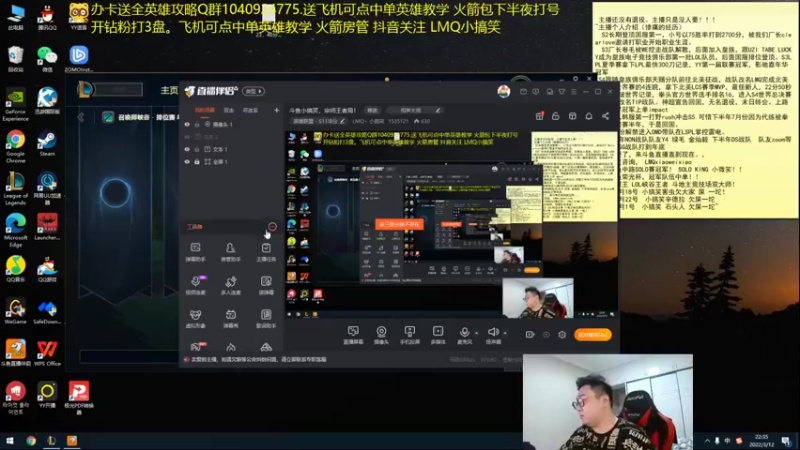Add 摄像头 camera source

click(381, 335)
